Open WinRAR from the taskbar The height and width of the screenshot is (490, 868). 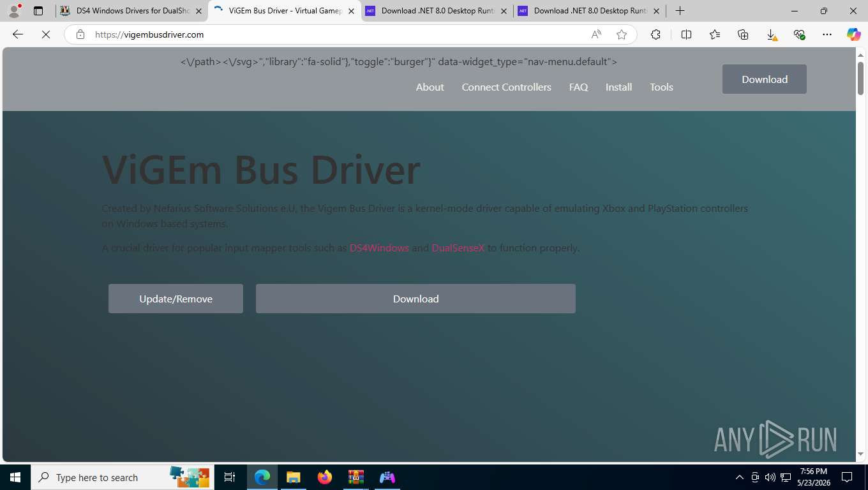click(355, 477)
